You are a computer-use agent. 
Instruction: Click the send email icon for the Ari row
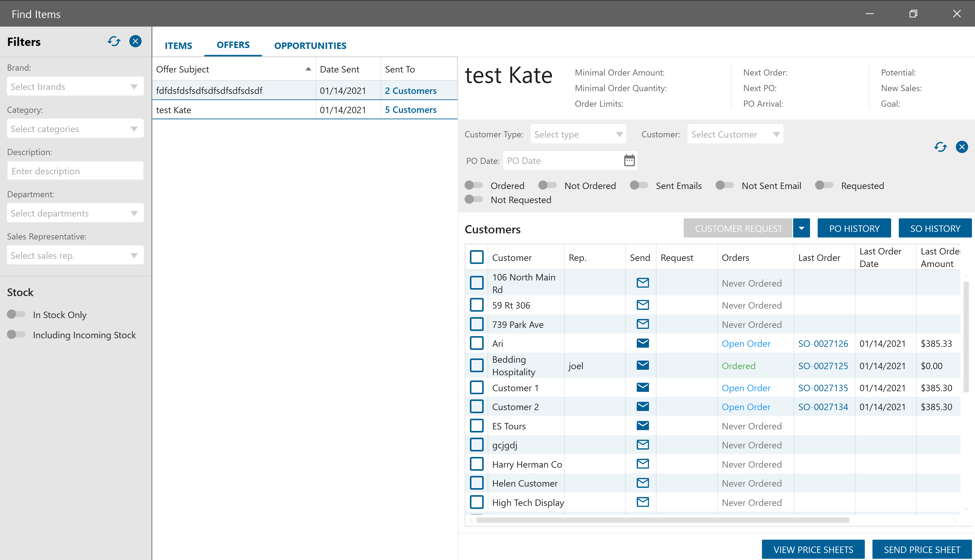click(x=643, y=343)
